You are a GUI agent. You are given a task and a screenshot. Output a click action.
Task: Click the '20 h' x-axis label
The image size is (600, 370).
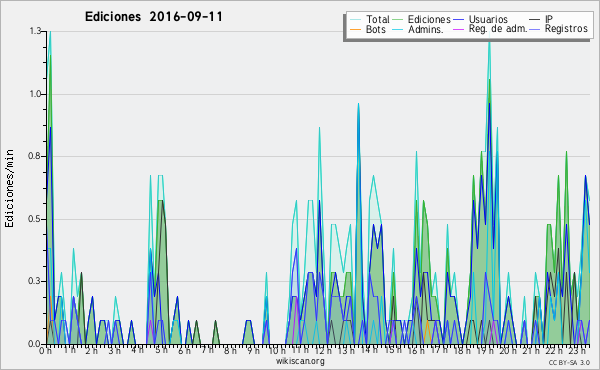pyautogui.click(x=507, y=351)
